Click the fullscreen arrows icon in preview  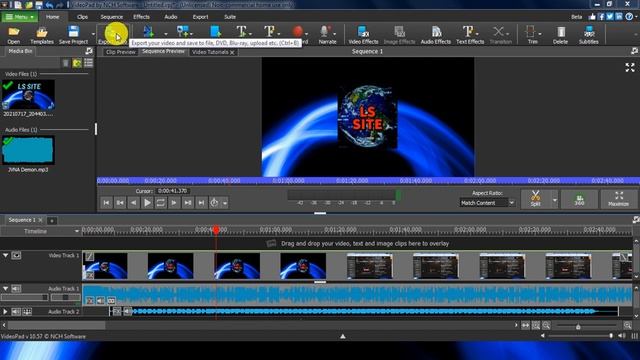(x=630, y=67)
